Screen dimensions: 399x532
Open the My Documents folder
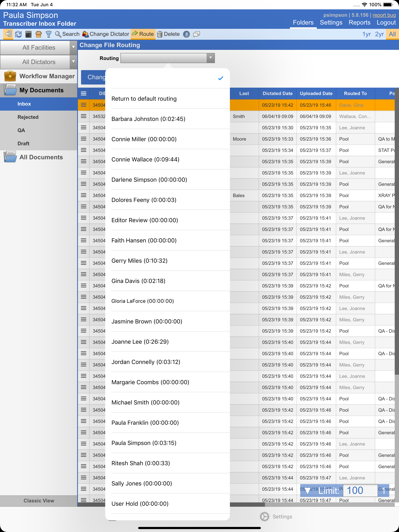39,90
